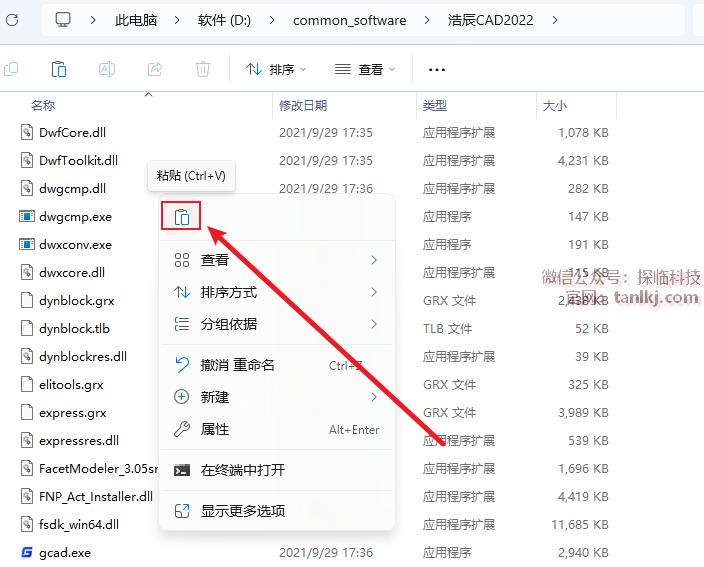Expand chevron after common_software breadcrumb
The width and height of the screenshot is (704, 567).
427,20
